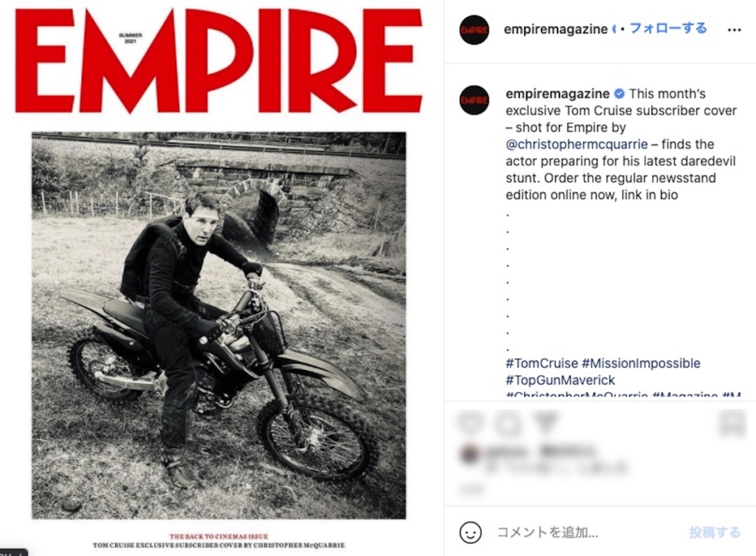This screenshot has height=556, width=756.
Task: Click the empiremagazine username in header
Action: 555,30
